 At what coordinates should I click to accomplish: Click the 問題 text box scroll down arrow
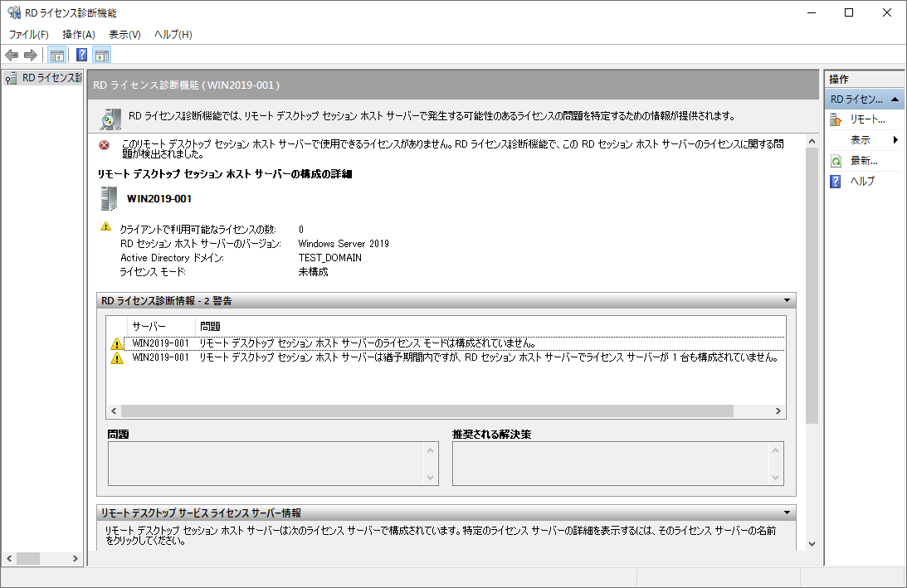click(x=430, y=477)
